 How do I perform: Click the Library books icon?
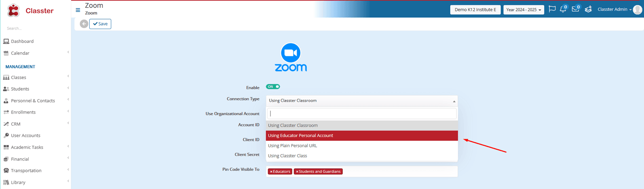point(6,183)
